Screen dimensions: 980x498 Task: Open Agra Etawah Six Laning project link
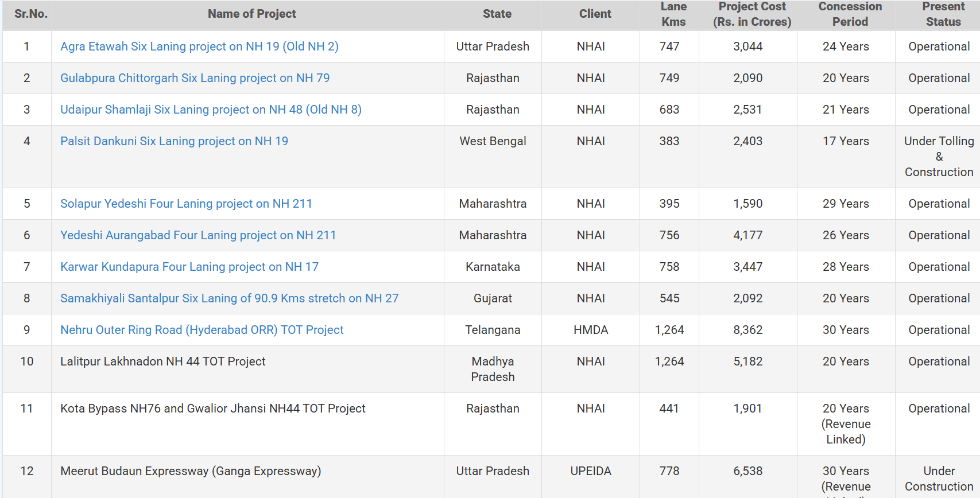(199, 46)
